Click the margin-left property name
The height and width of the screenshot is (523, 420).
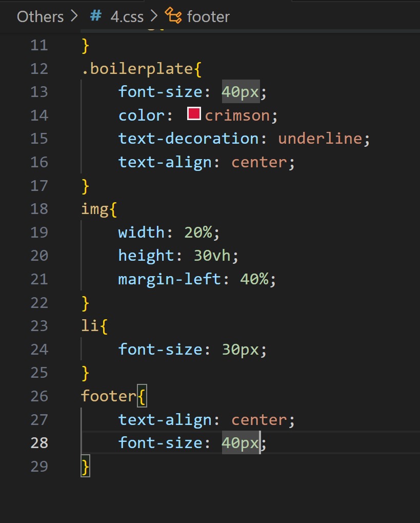(170, 280)
